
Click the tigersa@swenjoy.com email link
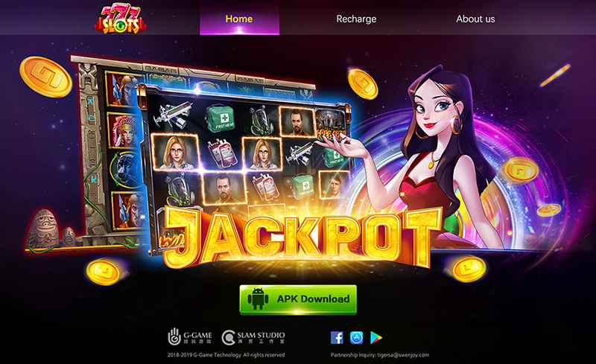point(403,355)
